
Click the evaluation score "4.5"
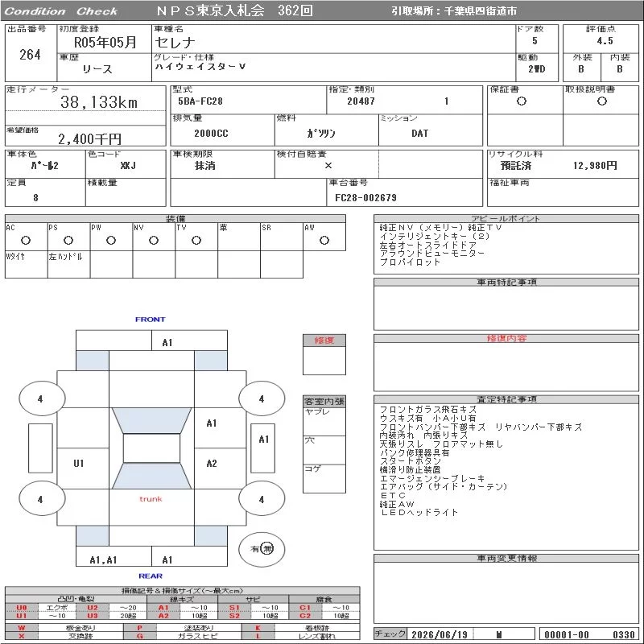tap(605, 41)
